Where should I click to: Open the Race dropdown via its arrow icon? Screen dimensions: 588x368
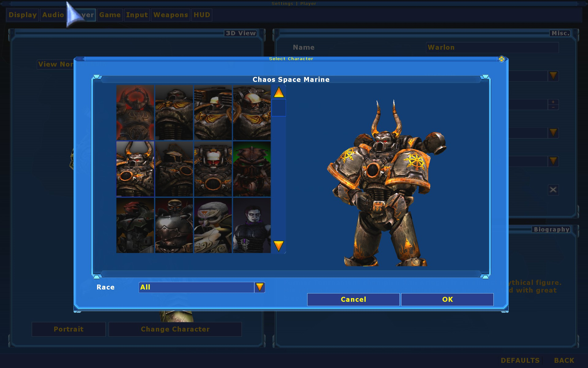(x=260, y=287)
